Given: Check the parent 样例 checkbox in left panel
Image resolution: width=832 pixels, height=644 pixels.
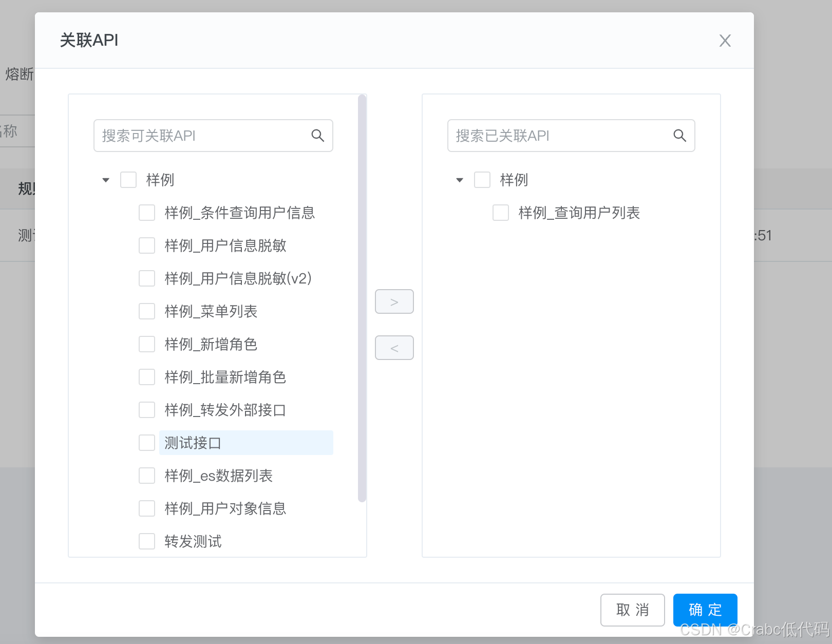Looking at the screenshot, I should tap(128, 179).
